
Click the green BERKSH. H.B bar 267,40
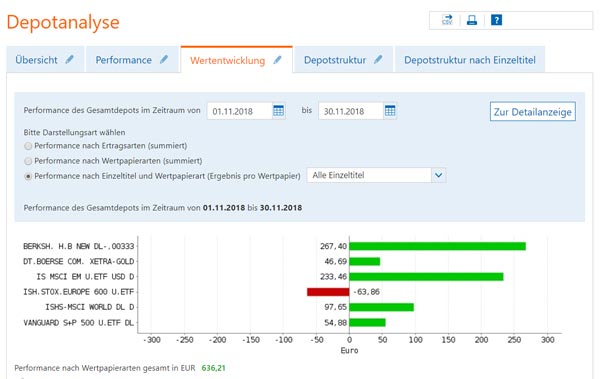pos(437,246)
